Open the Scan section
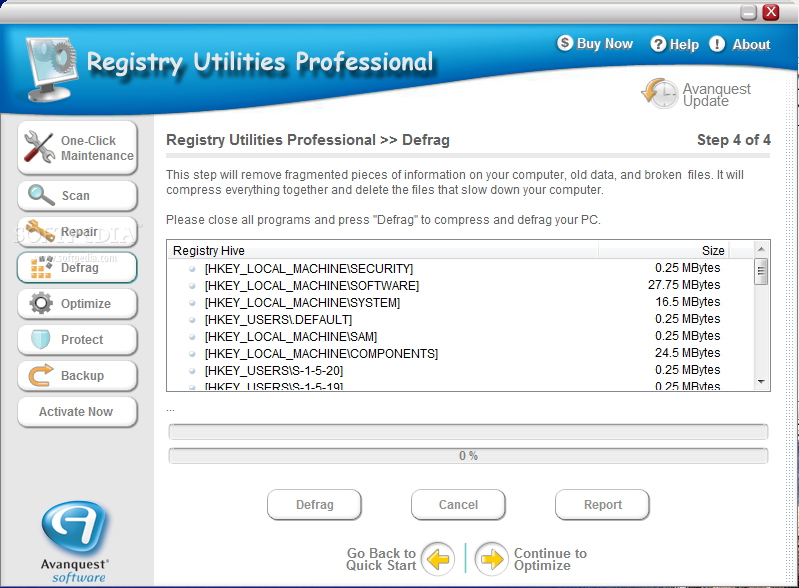The image size is (799, 588). pyautogui.click(x=77, y=196)
